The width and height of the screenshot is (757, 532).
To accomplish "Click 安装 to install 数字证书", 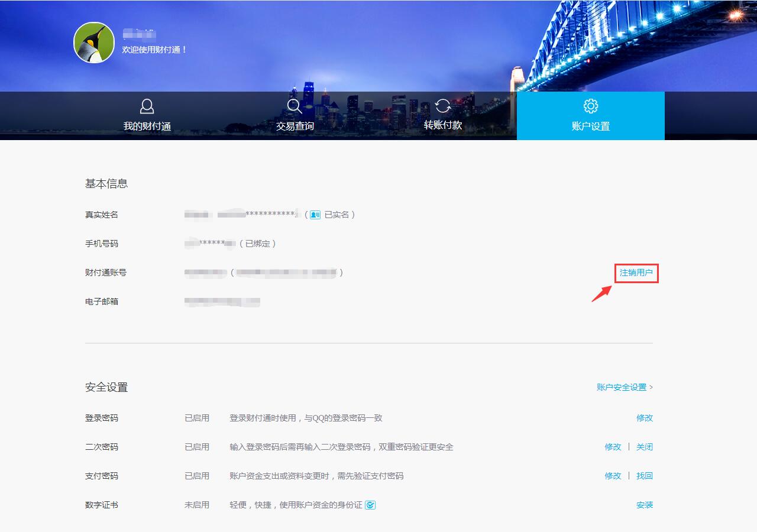I will click(645, 505).
